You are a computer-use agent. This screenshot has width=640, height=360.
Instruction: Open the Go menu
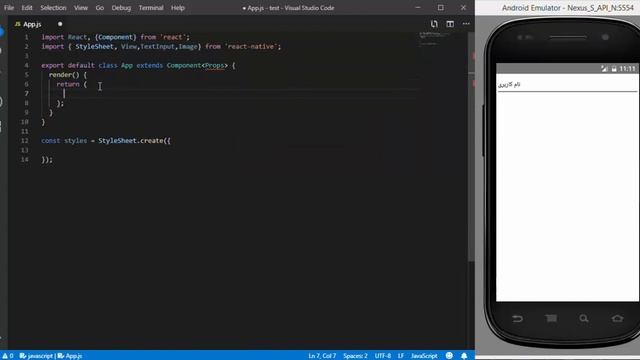(x=100, y=8)
